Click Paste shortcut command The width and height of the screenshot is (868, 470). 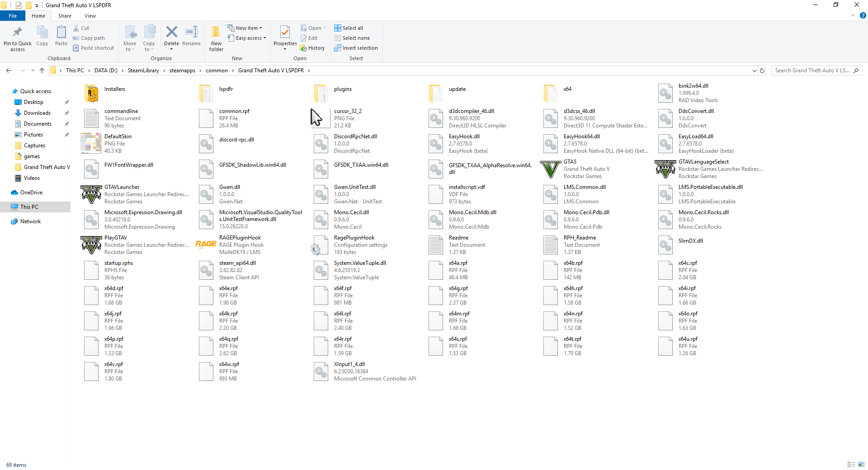click(x=93, y=48)
